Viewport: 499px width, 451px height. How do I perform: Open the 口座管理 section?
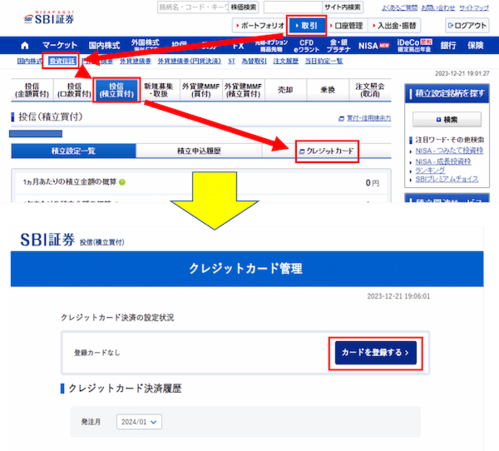point(346,25)
